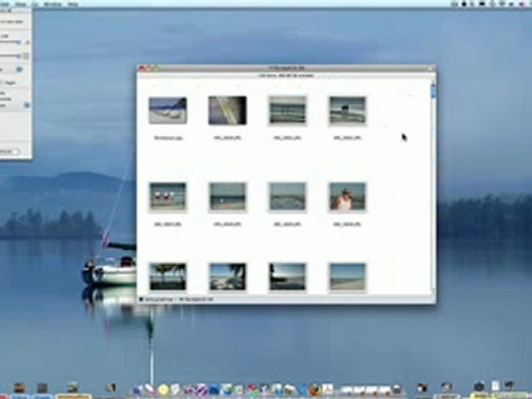532x399 pixels.
Task: Click the round yellow icon in the Dock
Action: click(163, 390)
